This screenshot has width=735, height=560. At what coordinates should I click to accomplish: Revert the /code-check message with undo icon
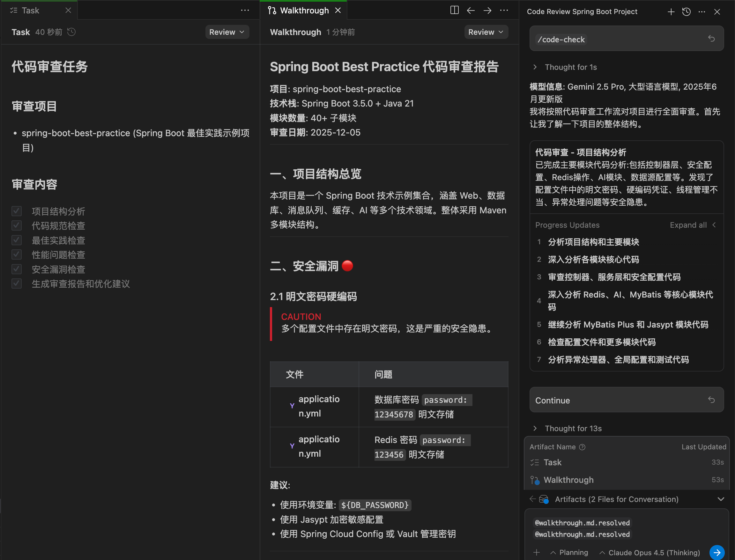click(711, 39)
